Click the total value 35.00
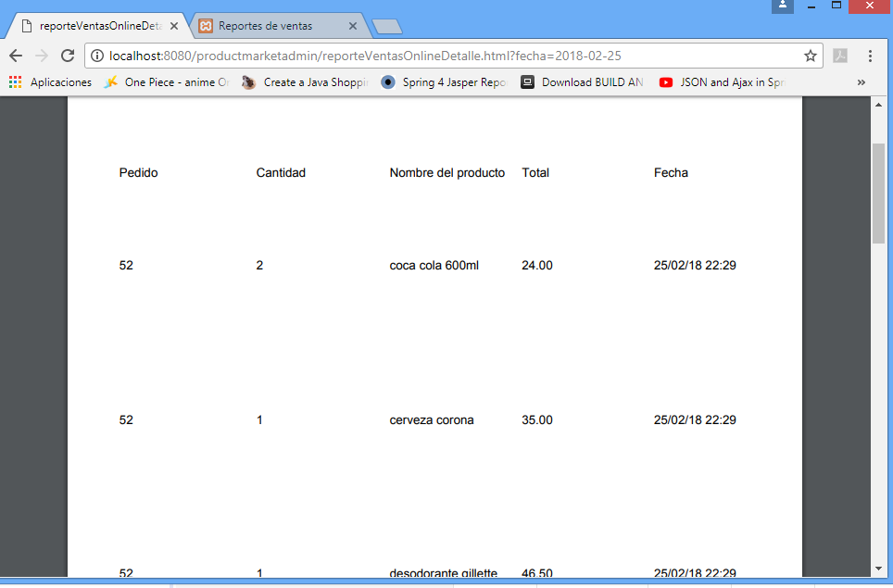This screenshot has width=893, height=588. click(x=537, y=420)
